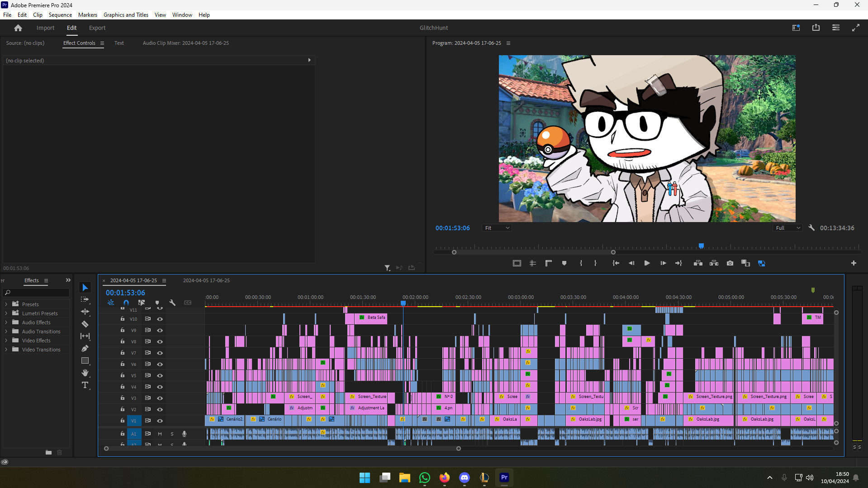Click Go to In point button

pyautogui.click(x=616, y=263)
